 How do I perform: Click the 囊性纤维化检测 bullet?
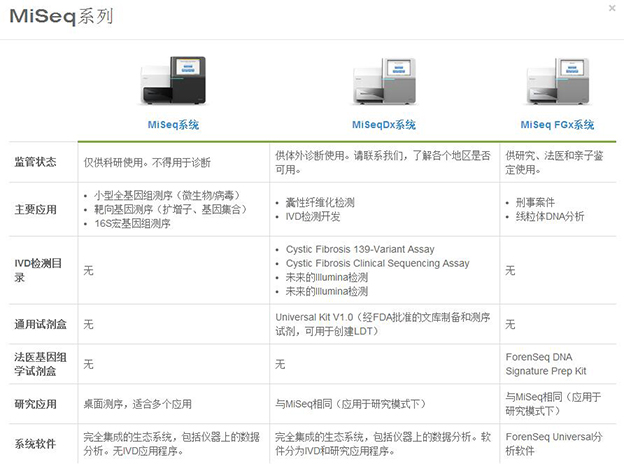point(320,203)
